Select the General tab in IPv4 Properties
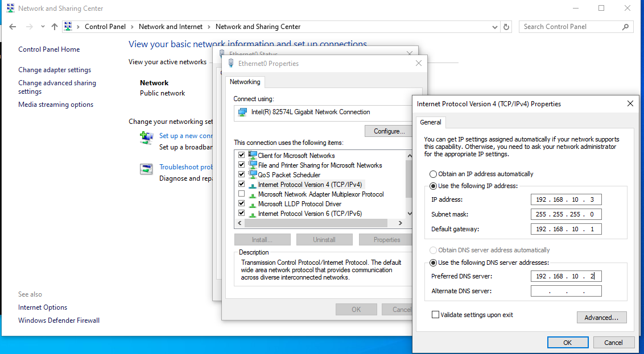The height and width of the screenshot is (354, 644). click(x=431, y=122)
